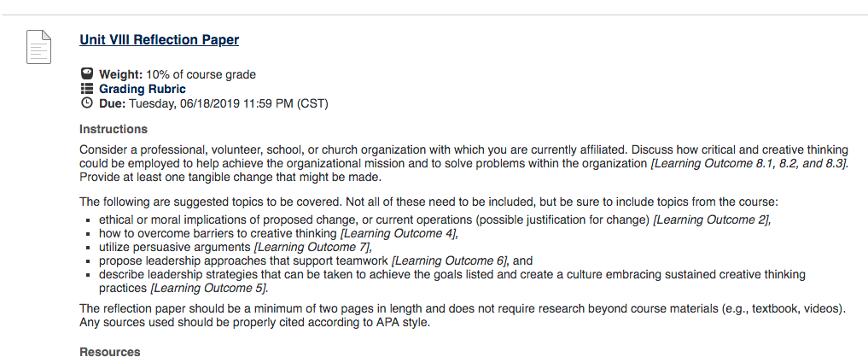Click the overcome barriers to creative thinking bullet
868x357 pixels.
coord(279,233)
